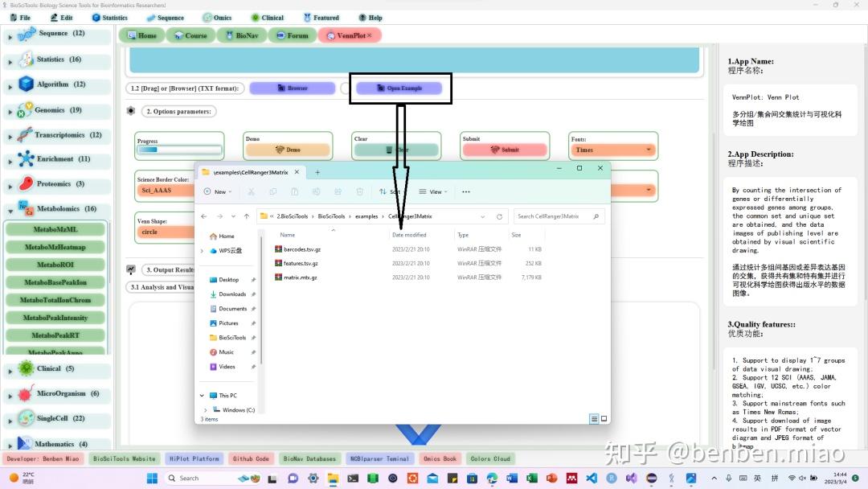Switch to the BioNav tab
The height and width of the screenshot is (489, 868).
pos(241,35)
